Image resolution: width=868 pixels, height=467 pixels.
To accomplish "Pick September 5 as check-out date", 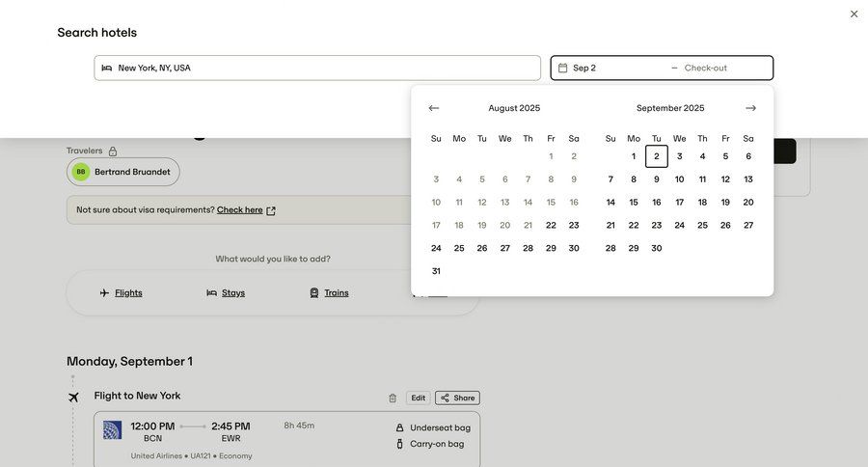I will click(x=725, y=156).
